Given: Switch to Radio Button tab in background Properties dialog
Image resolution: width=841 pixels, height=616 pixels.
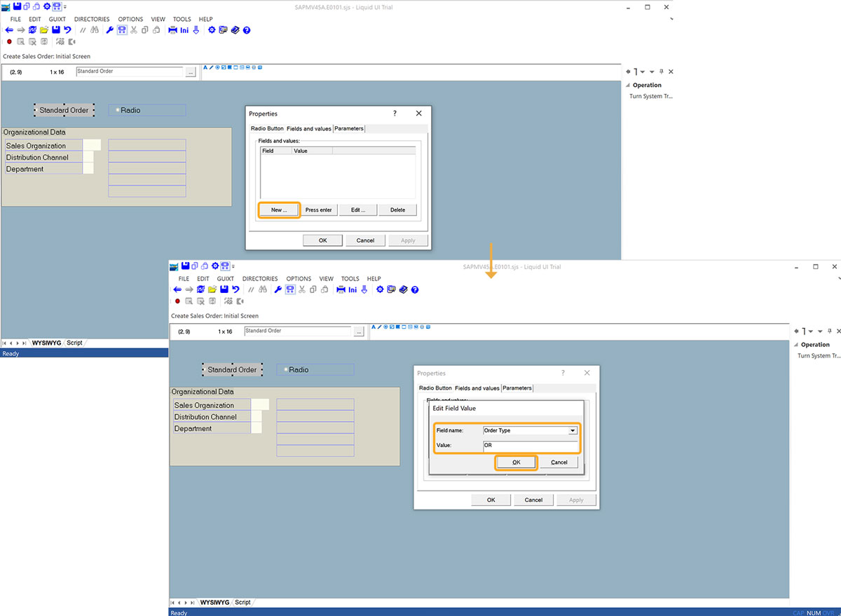Looking at the screenshot, I should tap(267, 129).
